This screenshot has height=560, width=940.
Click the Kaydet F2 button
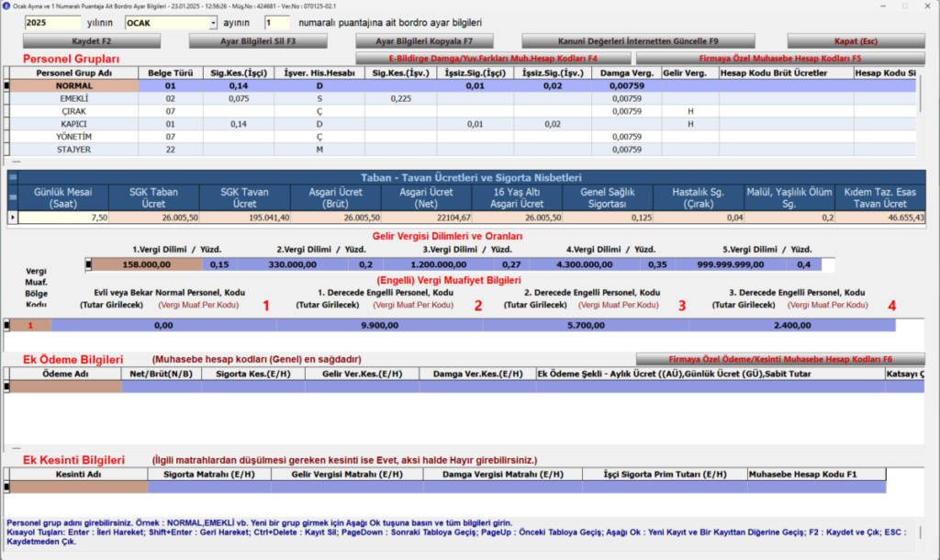click(x=92, y=41)
